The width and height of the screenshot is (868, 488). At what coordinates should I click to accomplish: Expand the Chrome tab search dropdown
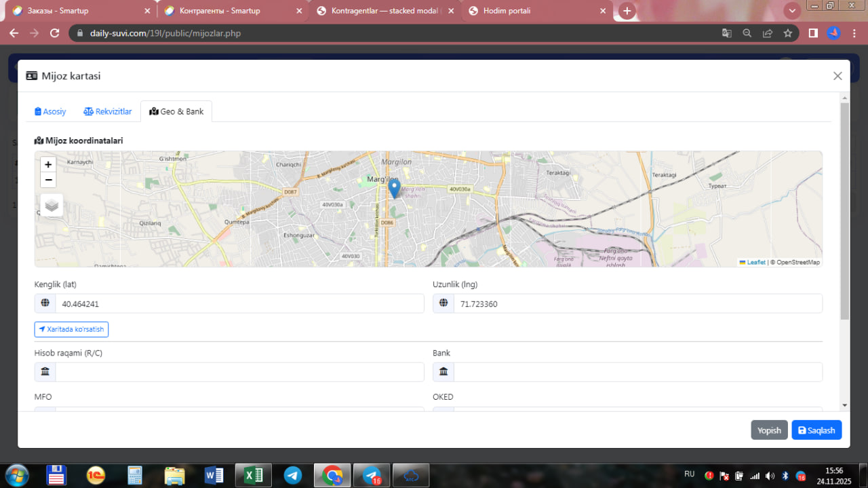click(x=791, y=11)
